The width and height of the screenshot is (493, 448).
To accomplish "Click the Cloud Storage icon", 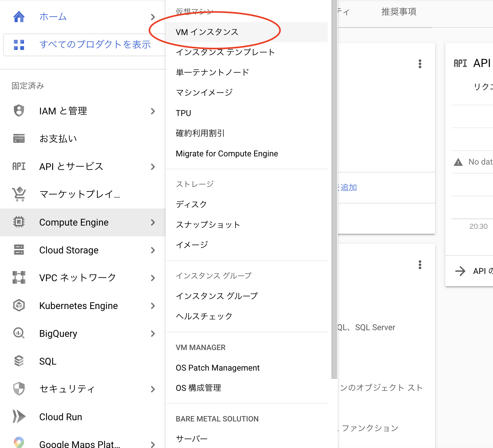I will tap(19, 250).
